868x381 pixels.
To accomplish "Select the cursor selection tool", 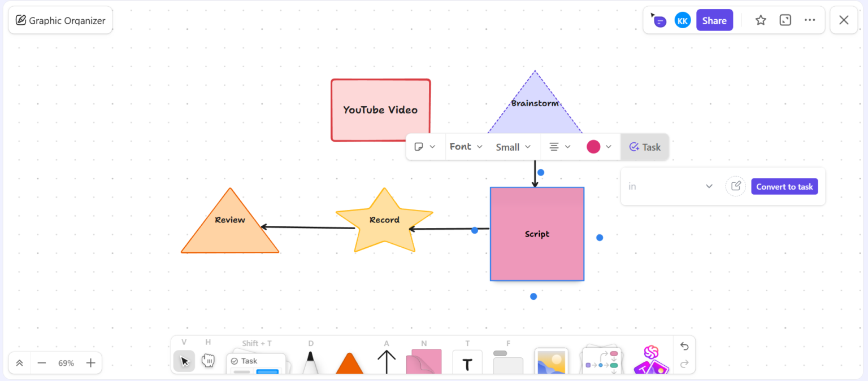I will click(184, 361).
